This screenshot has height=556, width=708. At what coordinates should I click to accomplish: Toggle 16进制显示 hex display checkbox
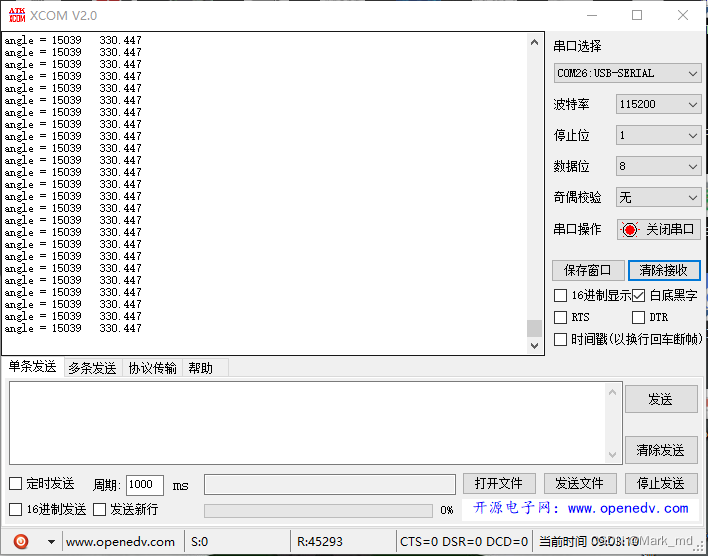point(560,295)
